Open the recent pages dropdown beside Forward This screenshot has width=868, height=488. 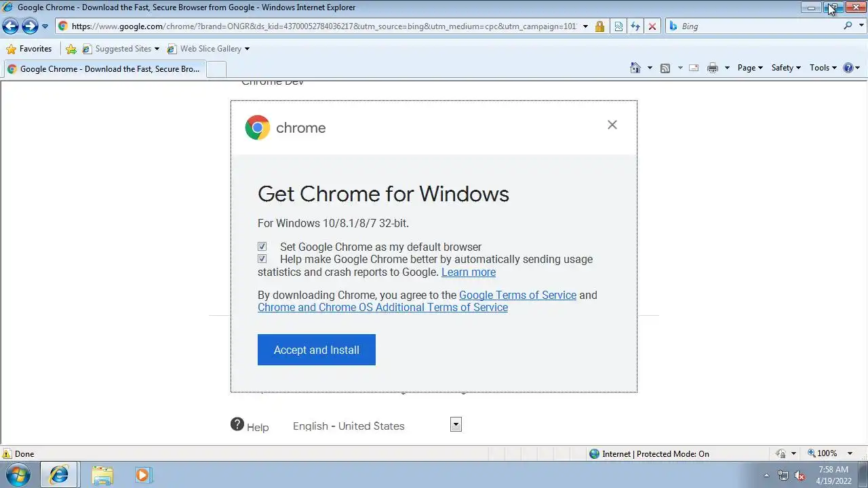pyautogui.click(x=45, y=26)
